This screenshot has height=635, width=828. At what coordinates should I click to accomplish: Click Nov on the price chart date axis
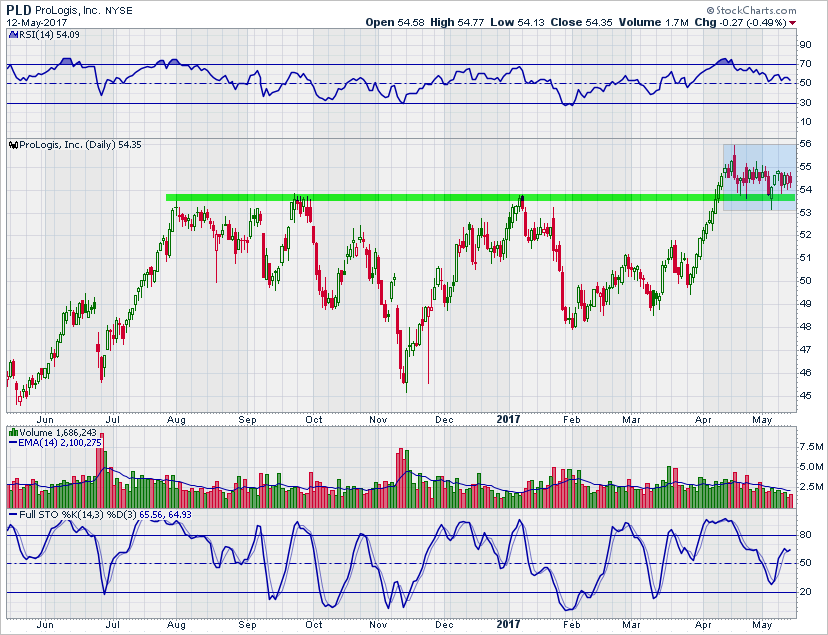(x=379, y=420)
